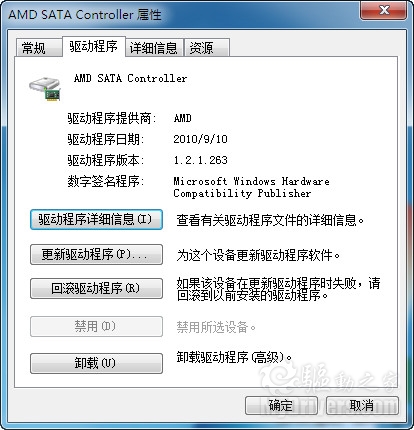The height and width of the screenshot is (430, 414).
Task: Go to the 资源 tab
Action: (x=207, y=48)
